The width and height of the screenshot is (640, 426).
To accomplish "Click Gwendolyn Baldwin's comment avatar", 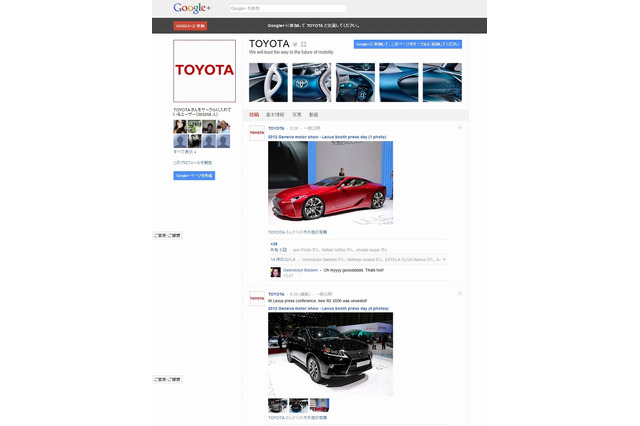I will coord(276,272).
